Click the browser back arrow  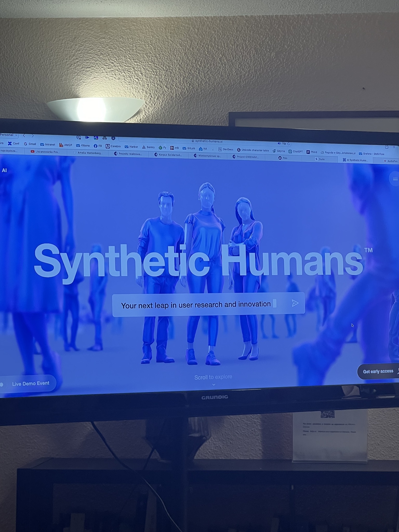coord(24,135)
